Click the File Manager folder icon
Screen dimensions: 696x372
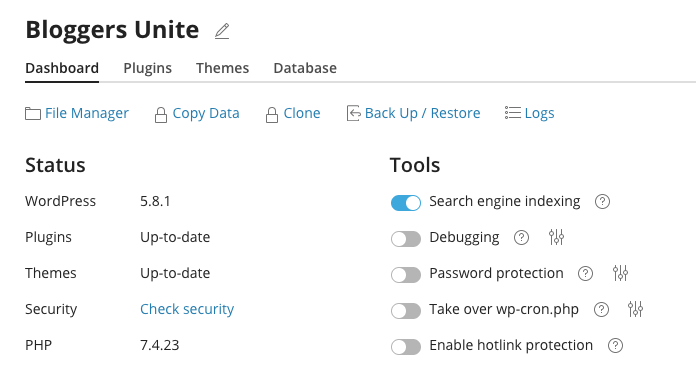tap(33, 114)
